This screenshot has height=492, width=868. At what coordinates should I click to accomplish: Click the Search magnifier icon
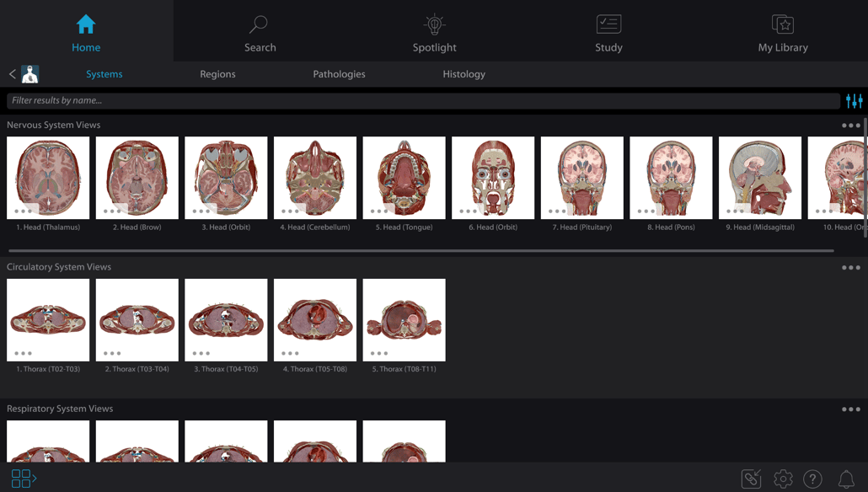[x=258, y=24]
